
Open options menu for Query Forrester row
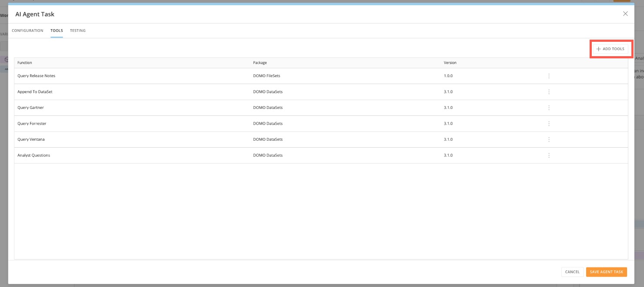click(x=549, y=124)
